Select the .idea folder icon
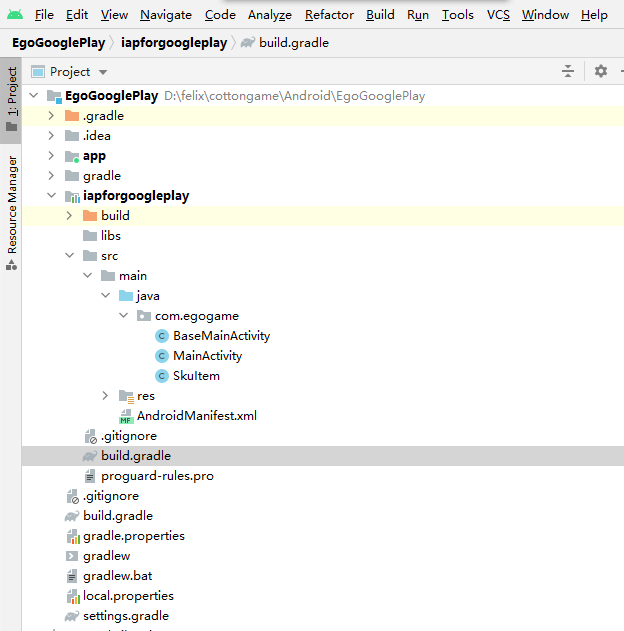Image resolution: width=624 pixels, height=631 pixels. point(72,136)
